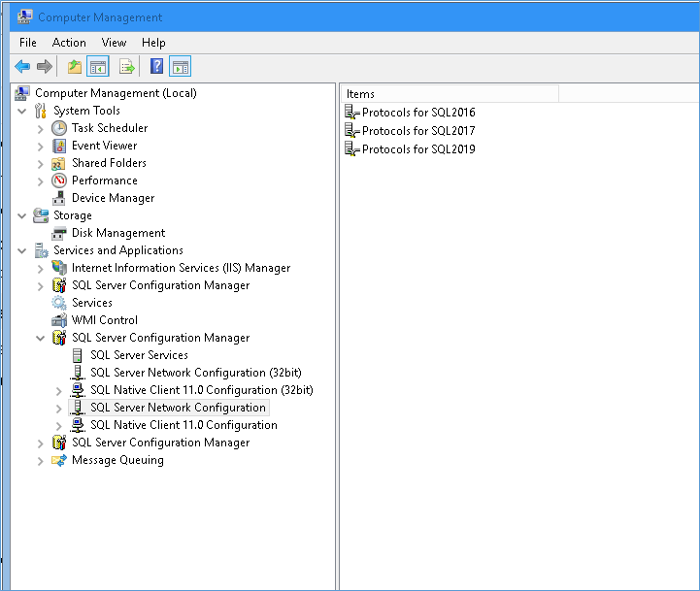Click the SQL Server Services icon
The width and height of the screenshot is (700, 591).
click(78, 355)
